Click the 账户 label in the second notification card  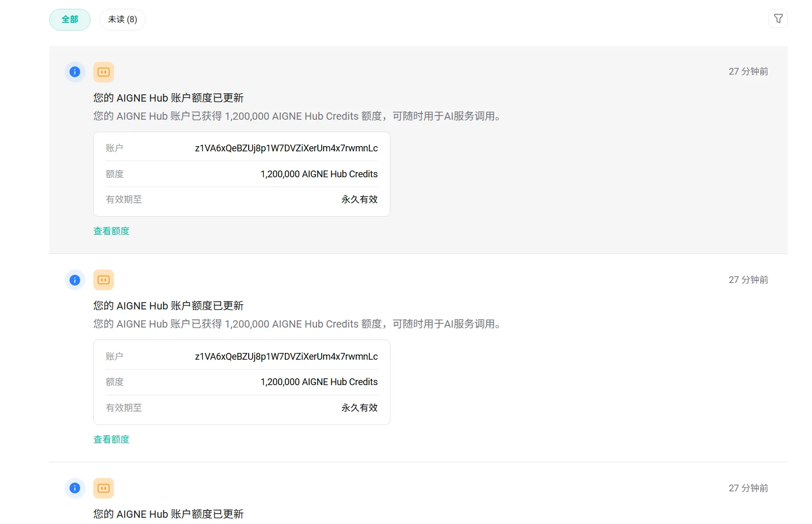(114, 357)
